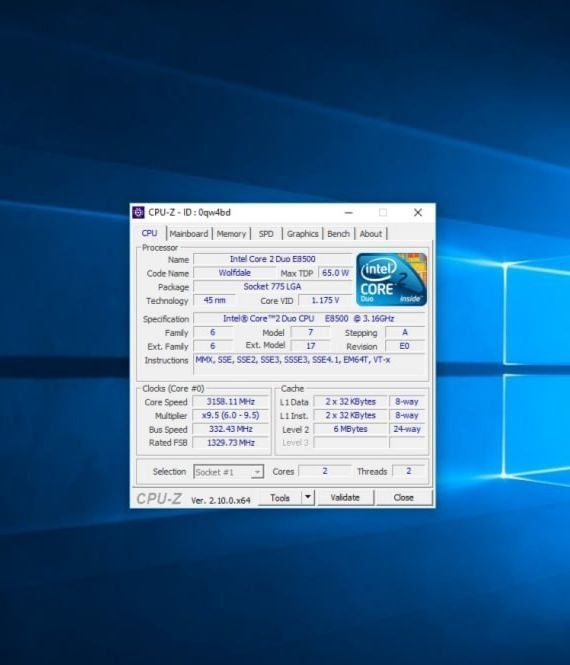Screen dimensions: 570x665
Task: Click the Multiplier value x9.5 (6.0 - 9.5)
Action: point(231,415)
